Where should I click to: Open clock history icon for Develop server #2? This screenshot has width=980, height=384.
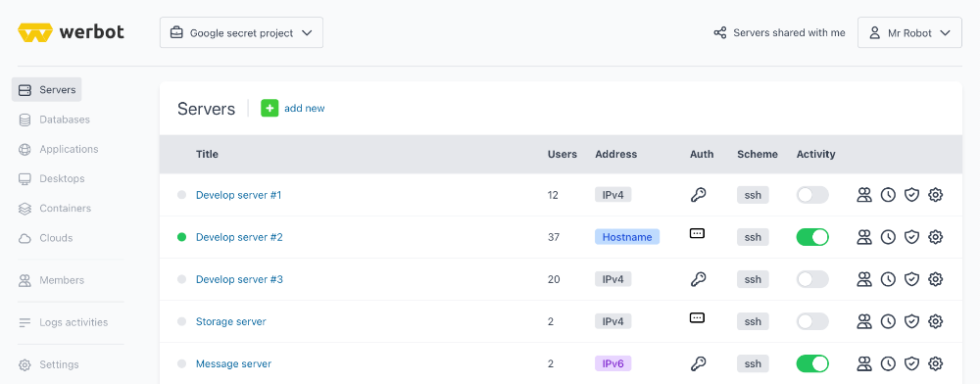pyautogui.click(x=888, y=237)
